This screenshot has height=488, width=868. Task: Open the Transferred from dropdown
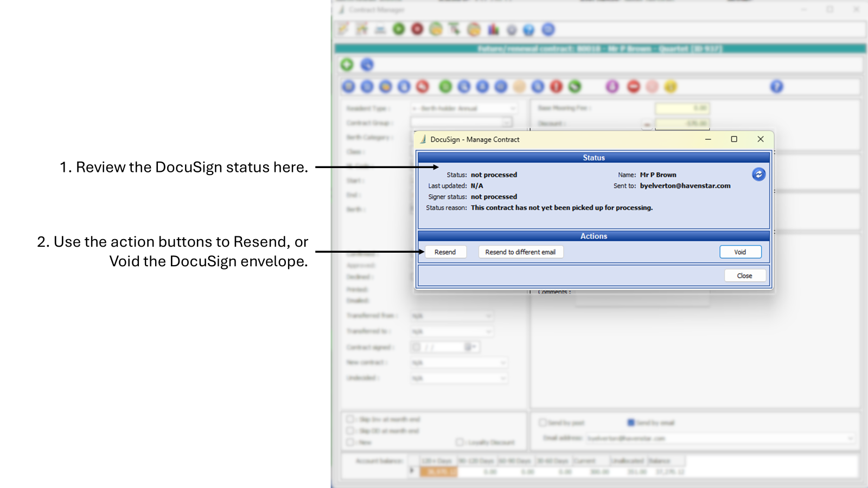click(x=488, y=316)
